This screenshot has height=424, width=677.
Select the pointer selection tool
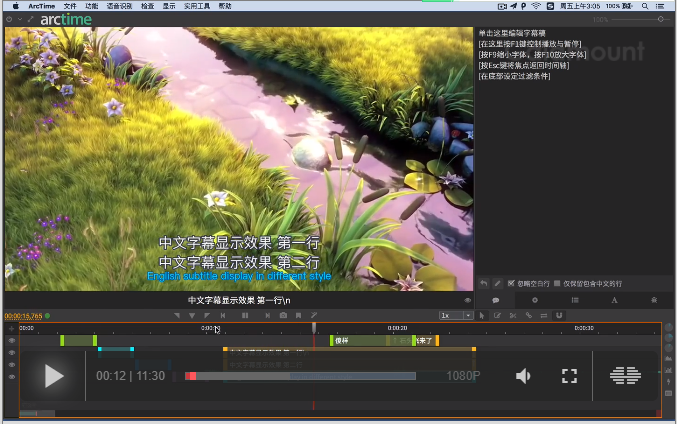pyautogui.click(x=481, y=315)
